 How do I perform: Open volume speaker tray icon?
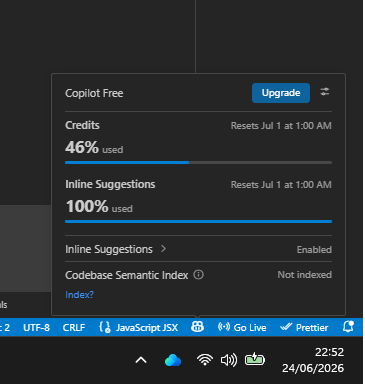tap(229, 360)
